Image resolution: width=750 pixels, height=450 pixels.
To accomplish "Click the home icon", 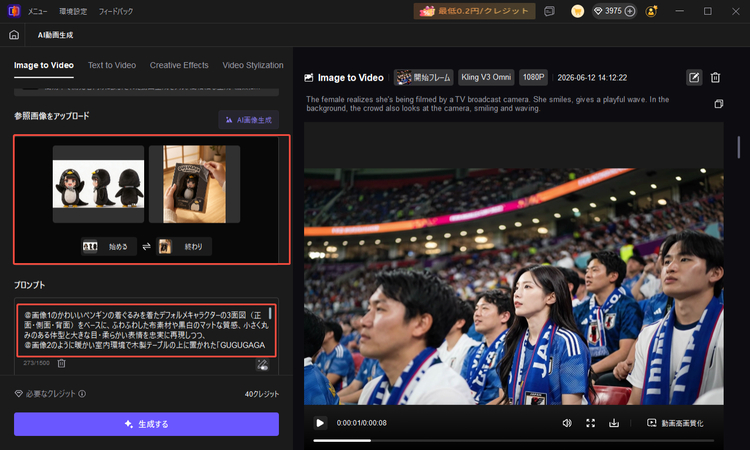I will (x=14, y=35).
